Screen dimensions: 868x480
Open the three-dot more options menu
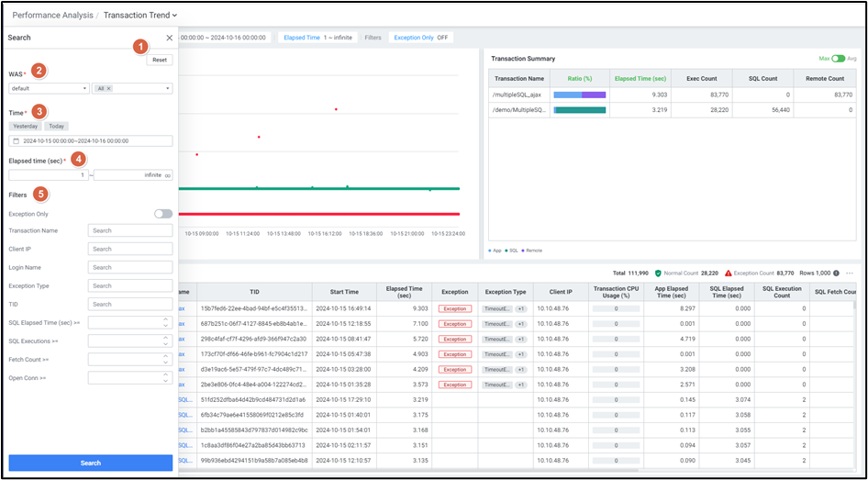[x=851, y=273]
